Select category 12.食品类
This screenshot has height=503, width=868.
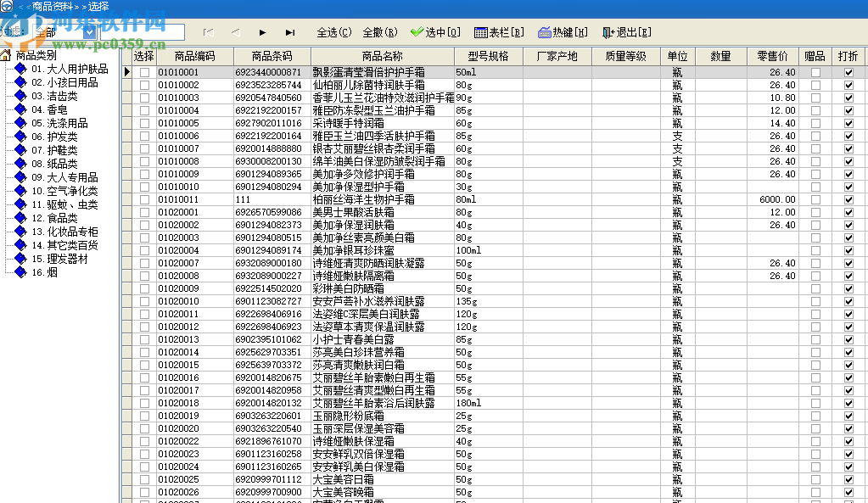point(54,218)
